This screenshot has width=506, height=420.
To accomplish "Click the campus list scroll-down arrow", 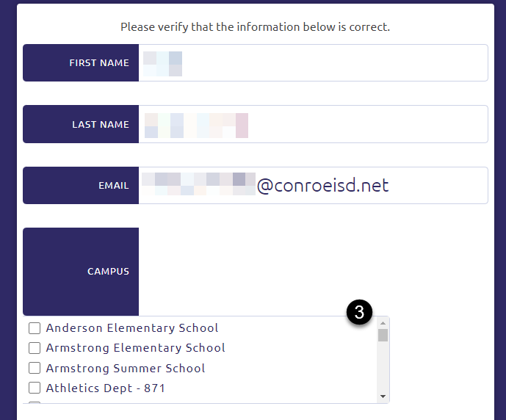I will tap(383, 397).
